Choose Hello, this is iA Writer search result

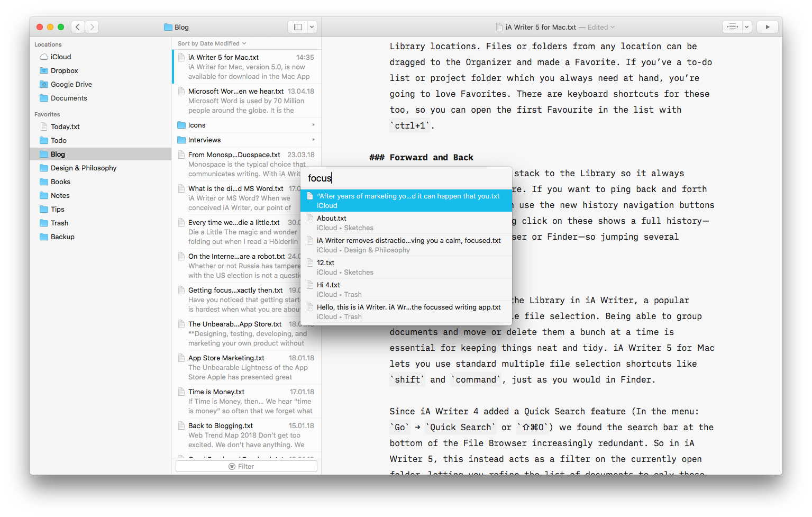(406, 312)
